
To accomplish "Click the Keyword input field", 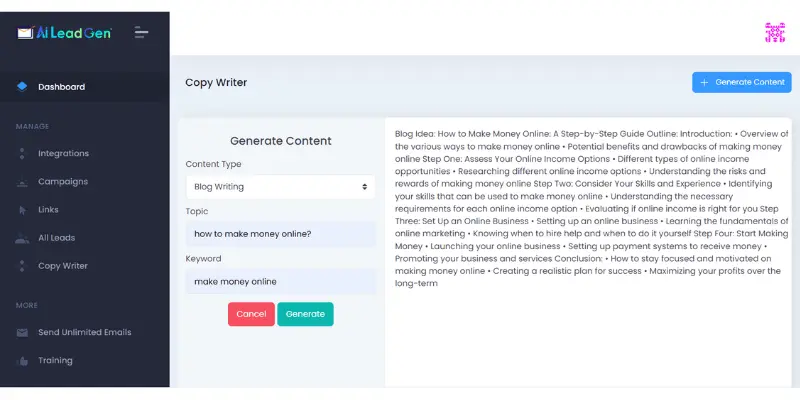I will [x=280, y=282].
